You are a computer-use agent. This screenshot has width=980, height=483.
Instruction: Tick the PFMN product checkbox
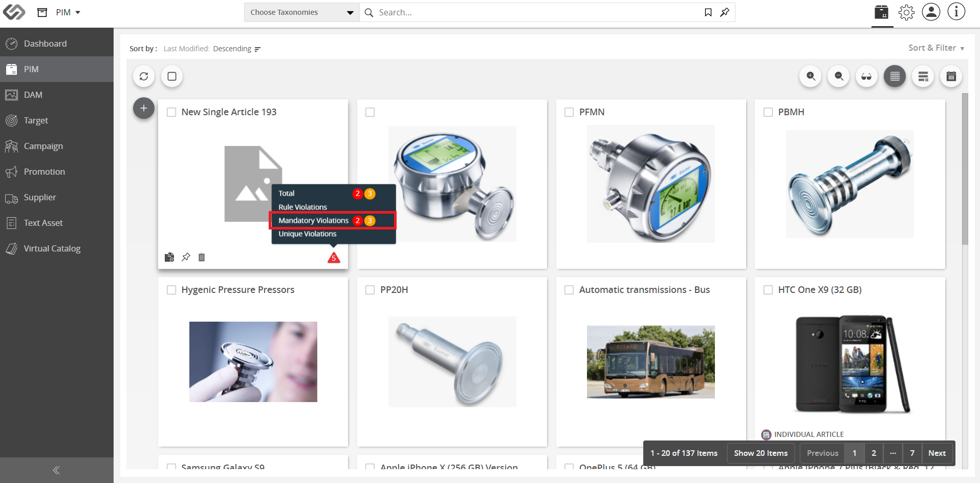click(x=569, y=112)
